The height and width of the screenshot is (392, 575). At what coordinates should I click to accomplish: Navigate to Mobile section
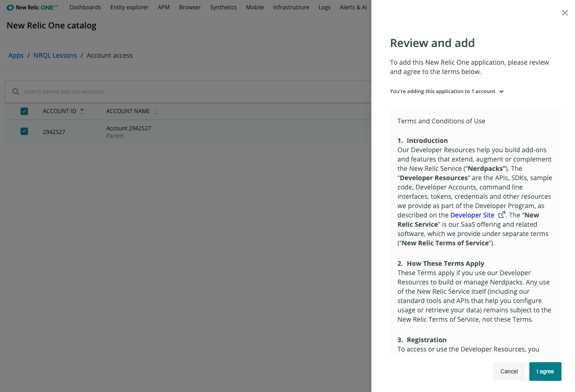(x=255, y=7)
